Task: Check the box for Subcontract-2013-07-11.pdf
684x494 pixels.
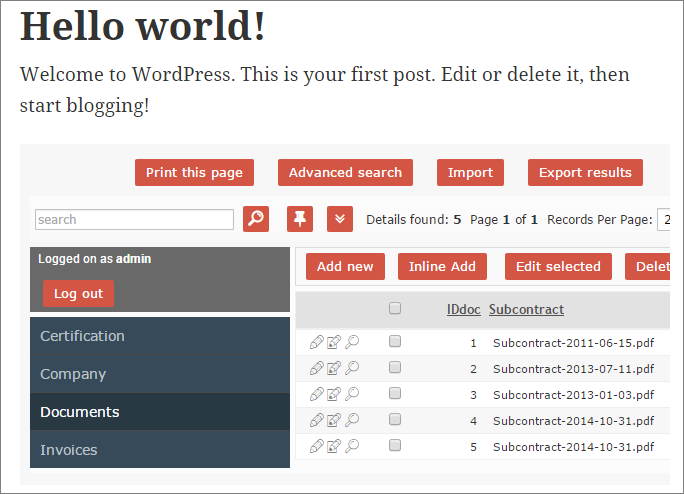Action: point(395,367)
